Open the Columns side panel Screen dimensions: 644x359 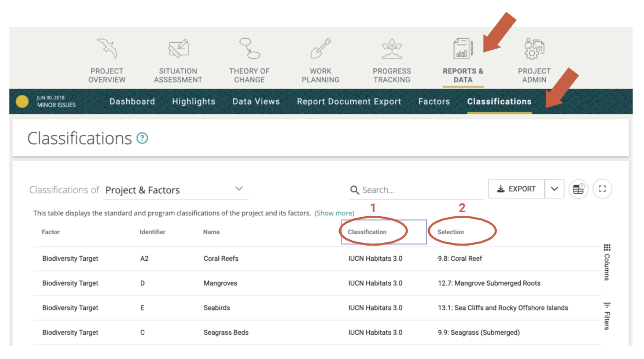pos(607,262)
